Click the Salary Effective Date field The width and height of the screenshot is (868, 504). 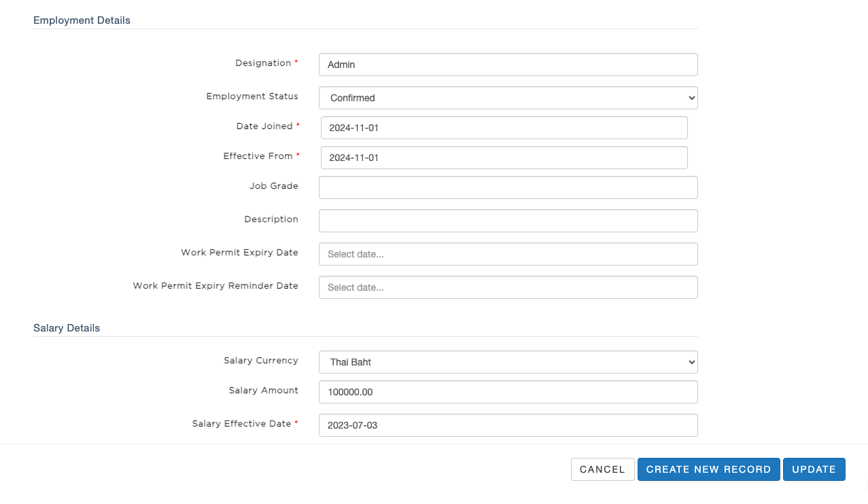(x=508, y=425)
